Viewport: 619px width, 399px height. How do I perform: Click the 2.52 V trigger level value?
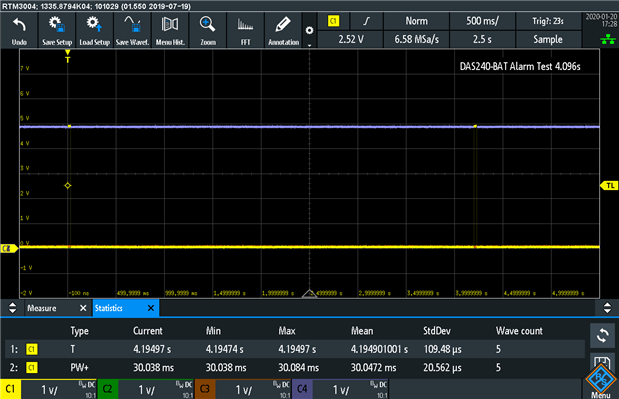(x=351, y=39)
